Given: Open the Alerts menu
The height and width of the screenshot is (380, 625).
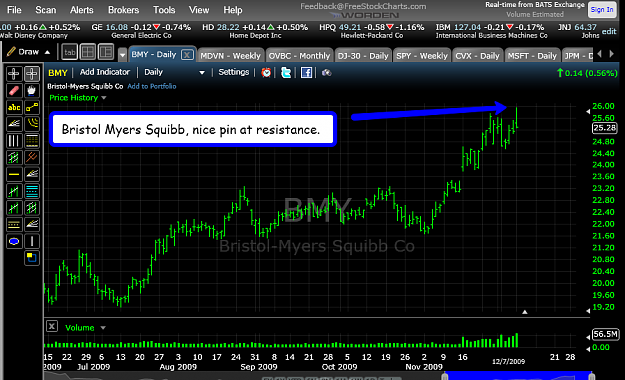Looking at the screenshot, I should (x=82, y=10).
